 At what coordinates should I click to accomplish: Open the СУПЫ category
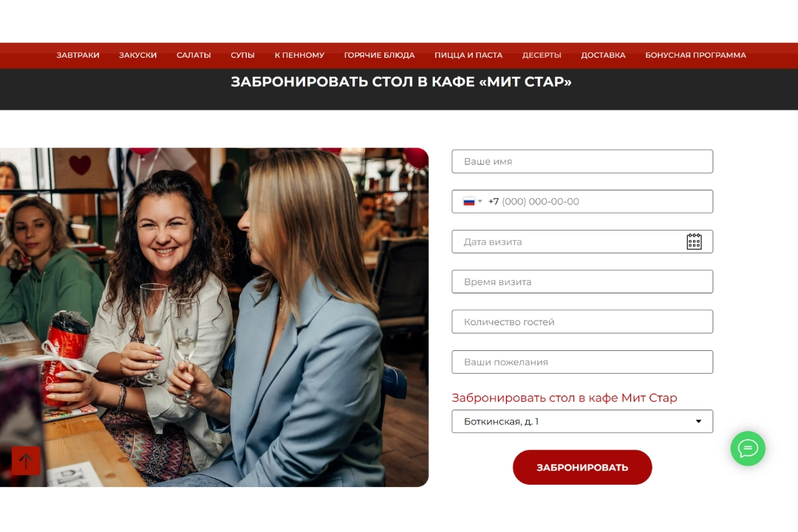(x=243, y=55)
